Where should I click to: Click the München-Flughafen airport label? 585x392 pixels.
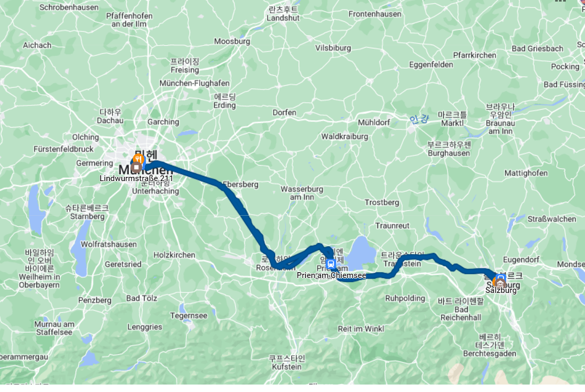pyautogui.click(x=194, y=83)
